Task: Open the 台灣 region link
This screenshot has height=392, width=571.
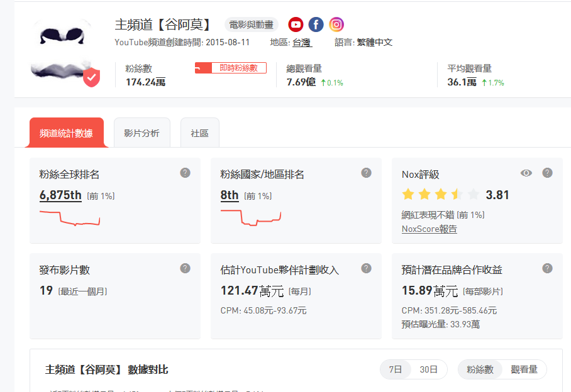Action: pyautogui.click(x=302, y=43)
